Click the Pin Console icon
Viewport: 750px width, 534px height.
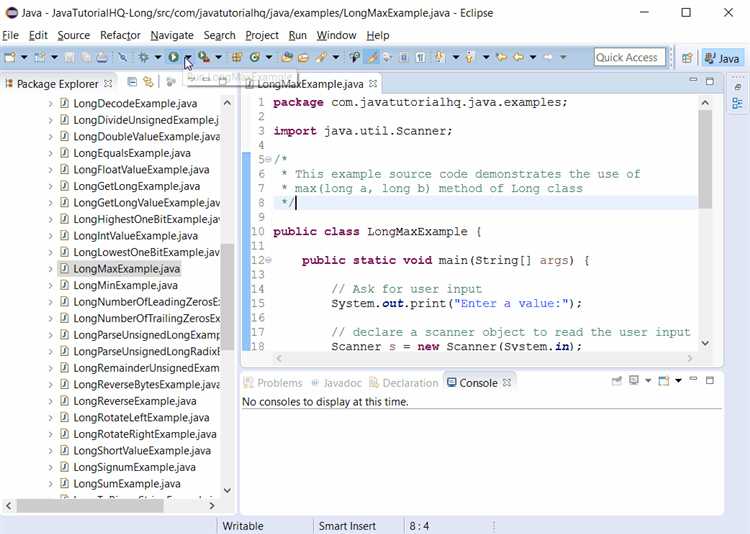click(617, 381)
